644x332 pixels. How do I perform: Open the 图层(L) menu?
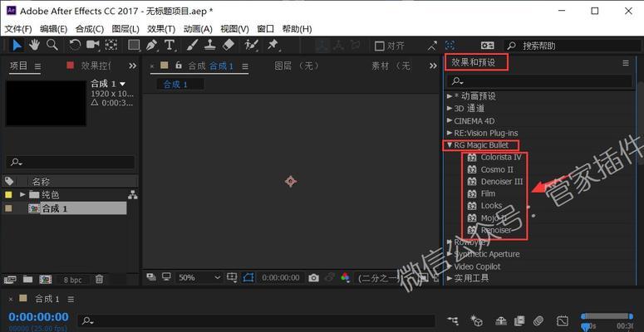pos(125,29)
